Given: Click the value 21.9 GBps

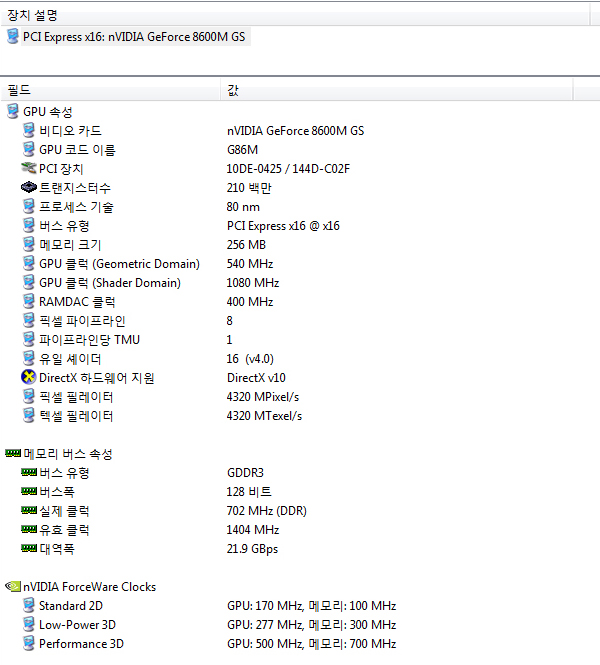Looking at the screenshot, I should pyautogui.click(x=252, y=548).
